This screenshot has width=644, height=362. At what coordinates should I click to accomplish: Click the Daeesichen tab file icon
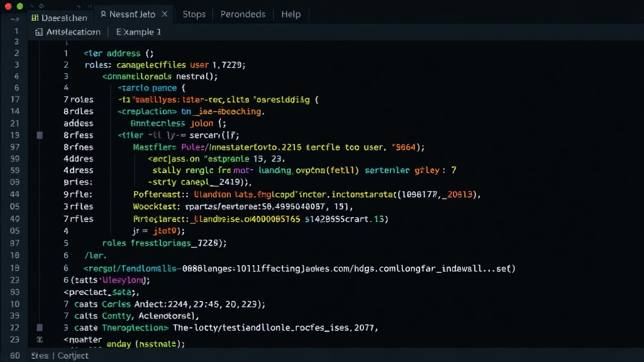pyautogui.click(x=35, y=18)
